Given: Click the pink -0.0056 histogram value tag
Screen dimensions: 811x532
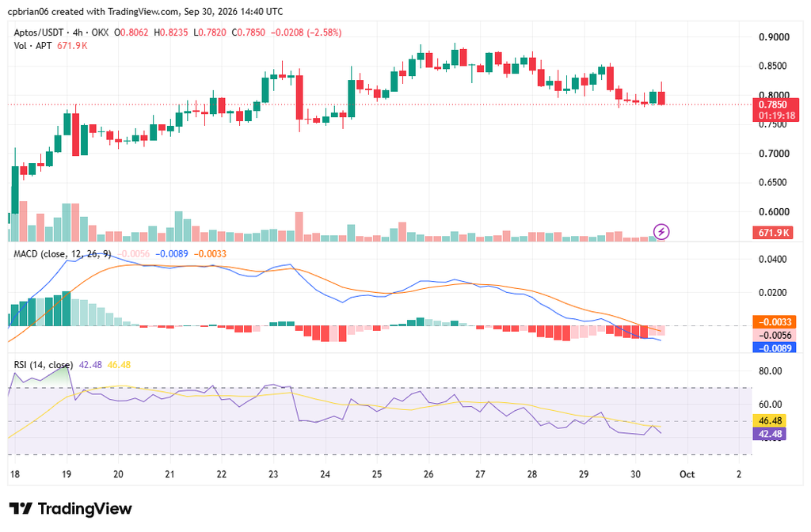Looking at the screenshot, I should pos(775,335).
